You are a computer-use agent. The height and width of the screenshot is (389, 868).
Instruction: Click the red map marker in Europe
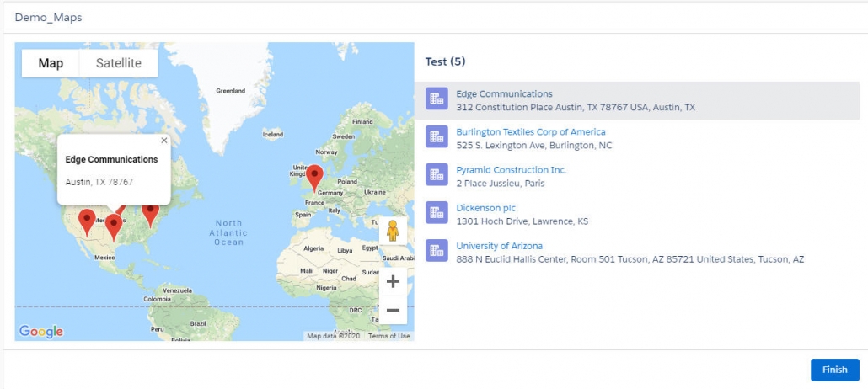click(314, 177)
